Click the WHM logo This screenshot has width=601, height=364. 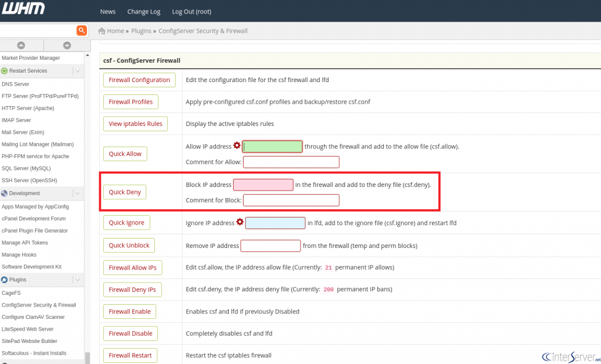pyautogui.click(x=23, y=9)
